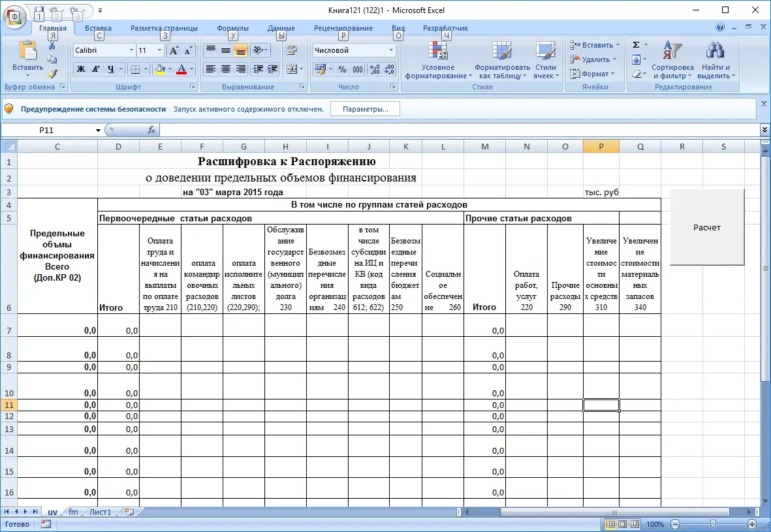771x532 pixels.
Task: Center text horizontally
Action: point(226,69)
